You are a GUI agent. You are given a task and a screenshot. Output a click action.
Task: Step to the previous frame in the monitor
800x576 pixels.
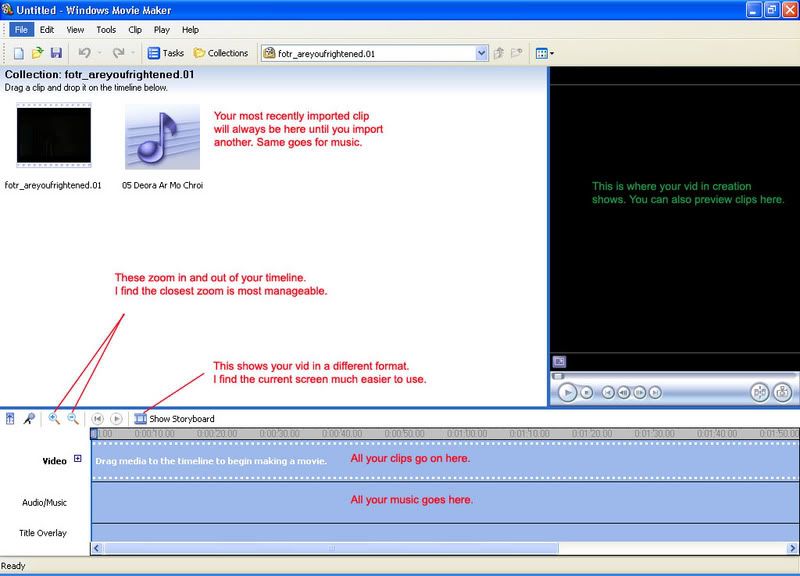click(x=623, y=392)
